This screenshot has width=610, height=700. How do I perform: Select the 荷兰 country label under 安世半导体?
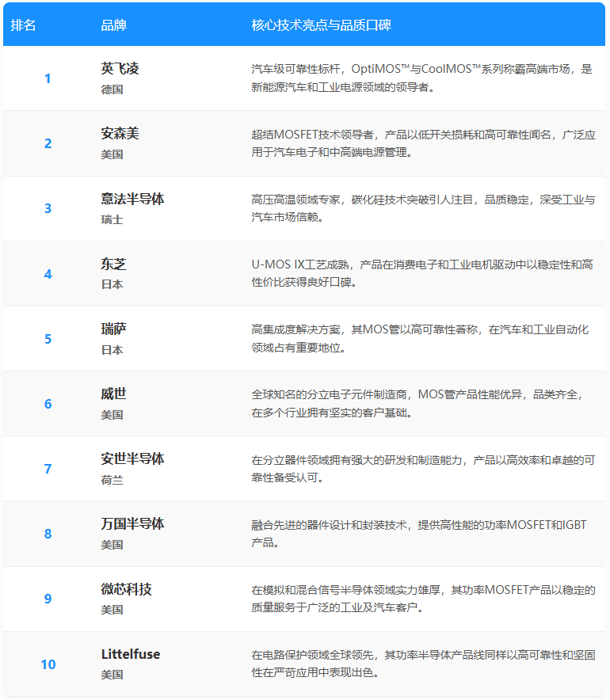click(112, 480)
